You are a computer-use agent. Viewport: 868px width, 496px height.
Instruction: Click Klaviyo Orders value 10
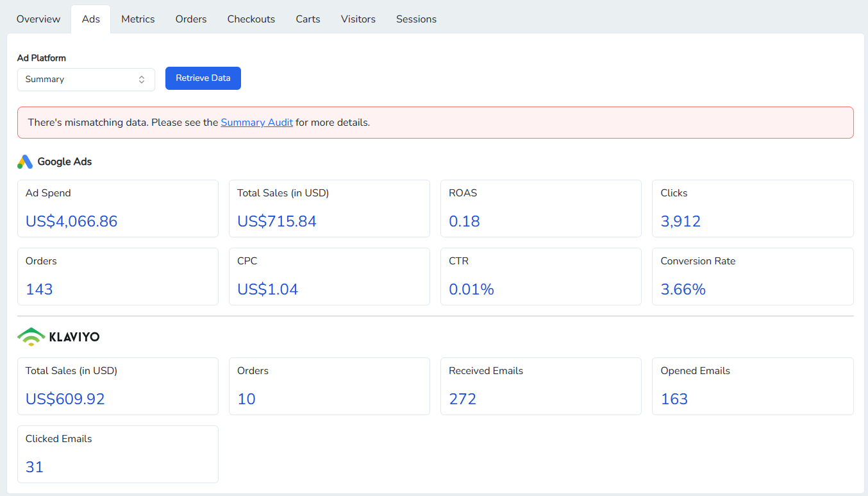click(x=246, y=399)
